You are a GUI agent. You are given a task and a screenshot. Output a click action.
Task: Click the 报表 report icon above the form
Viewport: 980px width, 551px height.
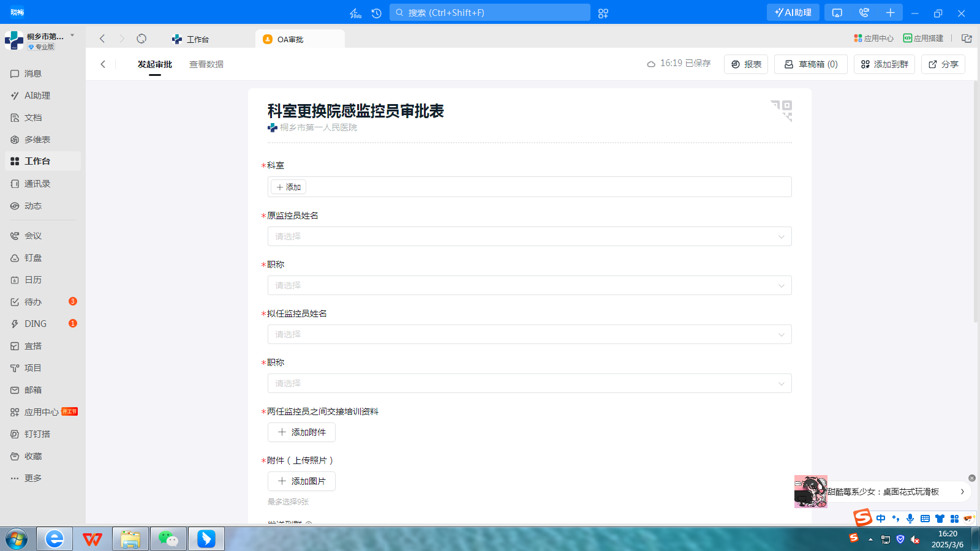tap(745, 64)
